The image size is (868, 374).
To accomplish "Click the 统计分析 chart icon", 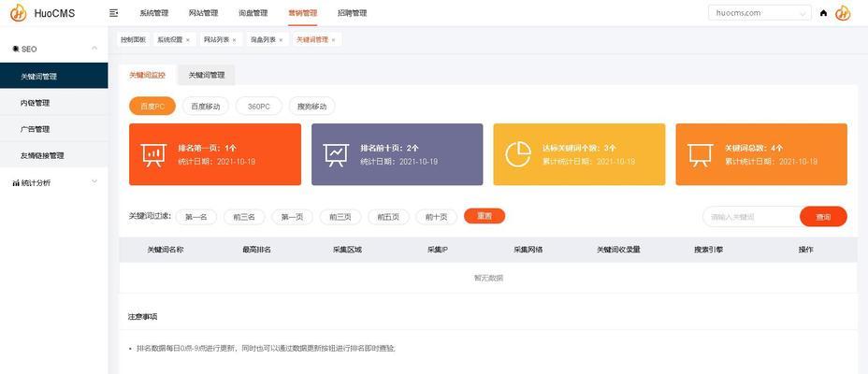I will click(x=16, y=182).
